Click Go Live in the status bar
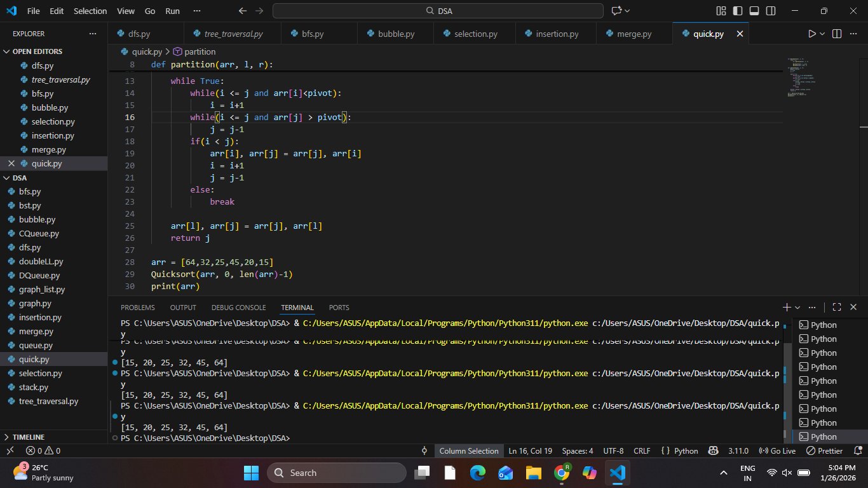Screen dimensions: 868x488 [778, 451]
